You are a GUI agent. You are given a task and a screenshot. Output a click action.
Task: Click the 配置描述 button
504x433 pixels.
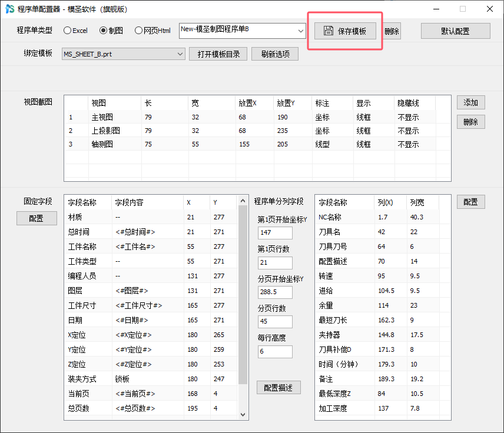[278, 388]
